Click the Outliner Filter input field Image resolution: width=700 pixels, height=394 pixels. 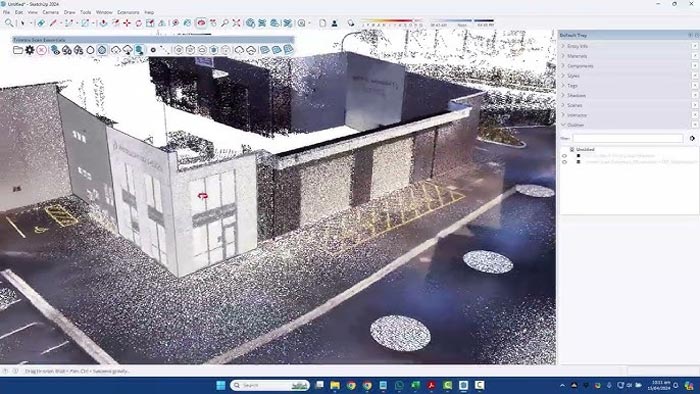pos(628,138)
